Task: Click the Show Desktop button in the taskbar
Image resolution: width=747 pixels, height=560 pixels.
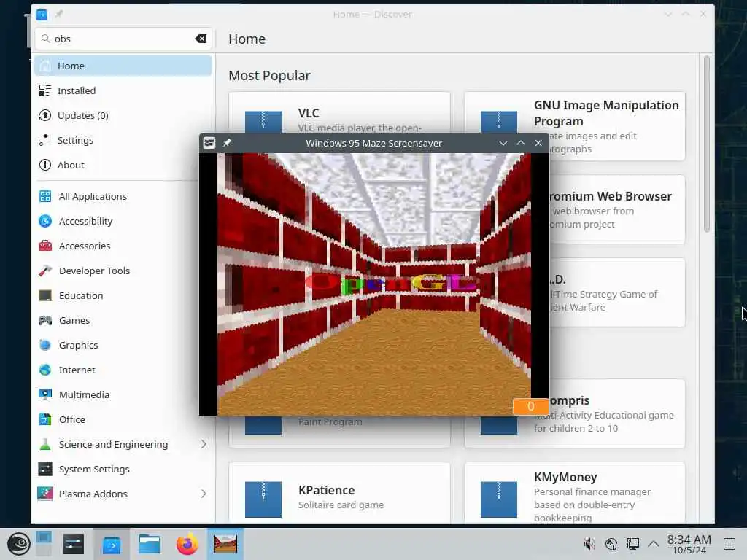Action: tap(729, 544)
